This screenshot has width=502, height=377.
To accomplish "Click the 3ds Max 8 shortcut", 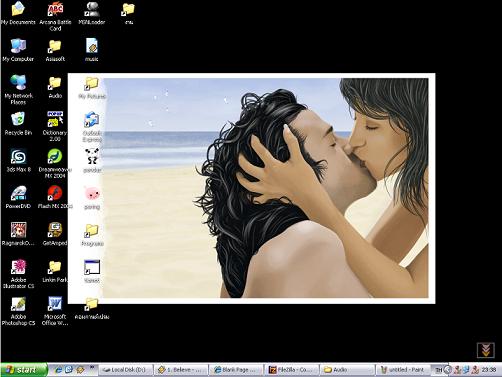I will 18,161.
